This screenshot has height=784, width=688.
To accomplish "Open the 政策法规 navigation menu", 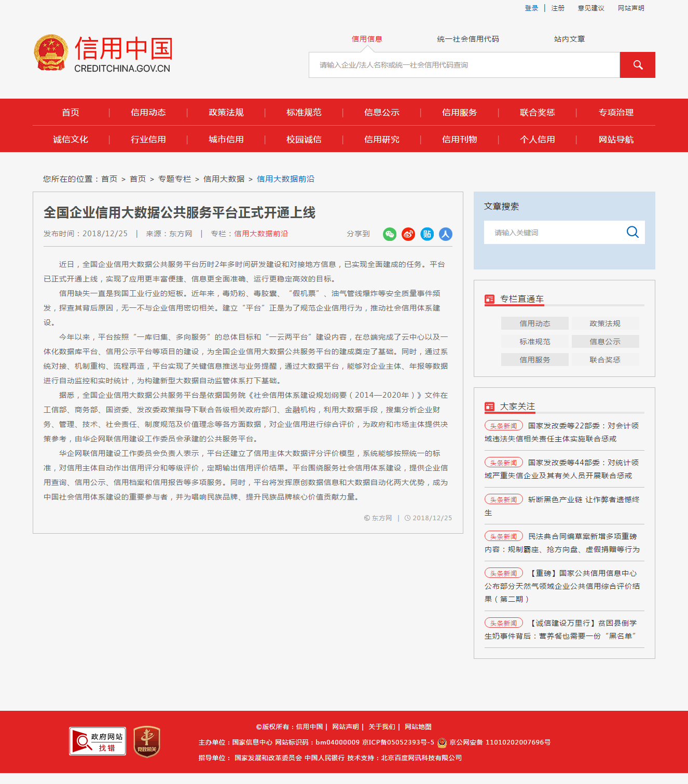I will (x=226, y=112).
